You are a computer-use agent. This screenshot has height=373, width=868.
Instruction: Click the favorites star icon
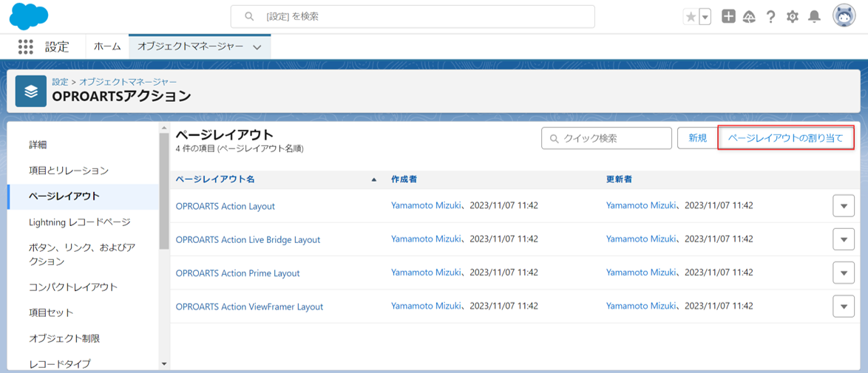click(691, 17)
